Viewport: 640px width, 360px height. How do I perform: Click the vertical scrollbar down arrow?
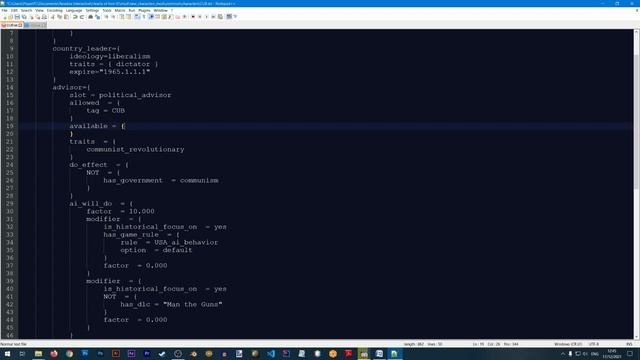tap(636, 337)
